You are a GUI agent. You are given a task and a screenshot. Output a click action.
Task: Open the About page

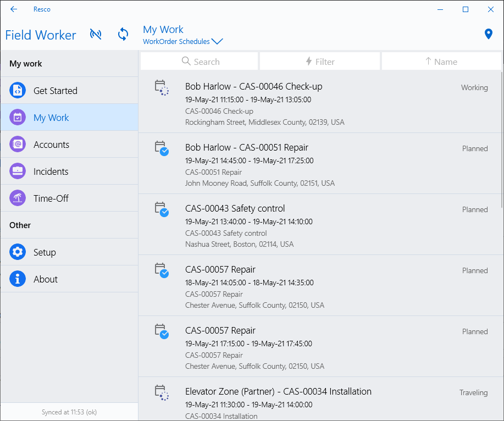pyautogui.click(x=69, y=279)
